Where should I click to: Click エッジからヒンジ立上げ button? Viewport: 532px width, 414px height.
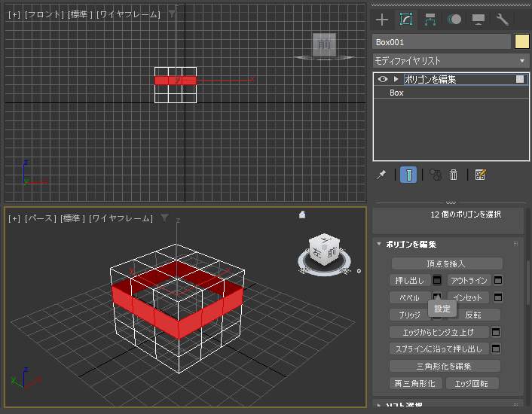(439, 333)
